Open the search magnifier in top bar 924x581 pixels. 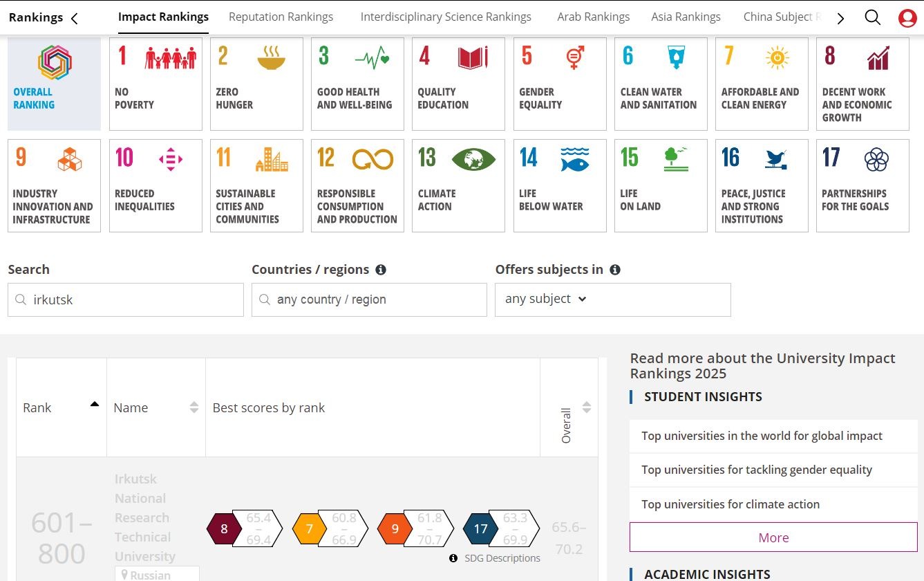click(x=873, y=17)
